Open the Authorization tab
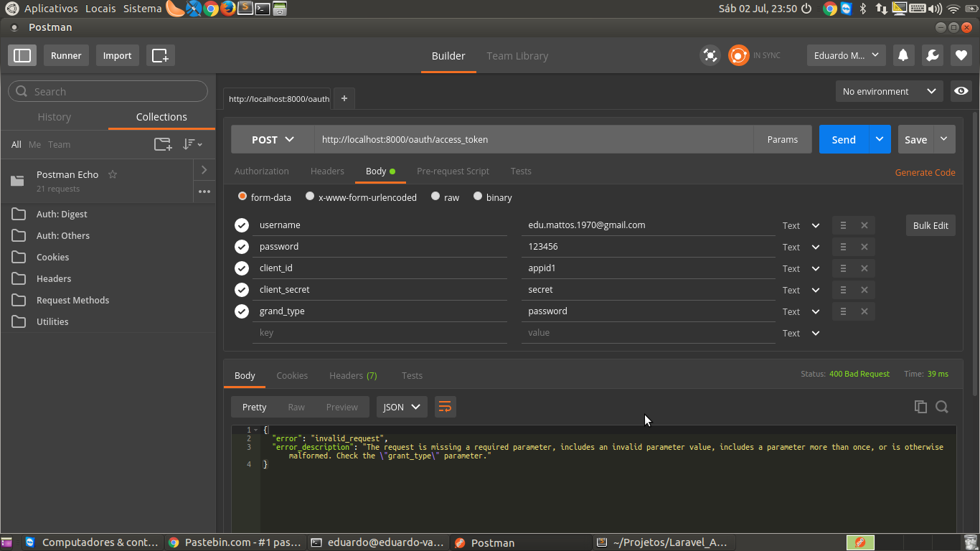The height and width of the screenshot is (551, 980). pos(262,171)
